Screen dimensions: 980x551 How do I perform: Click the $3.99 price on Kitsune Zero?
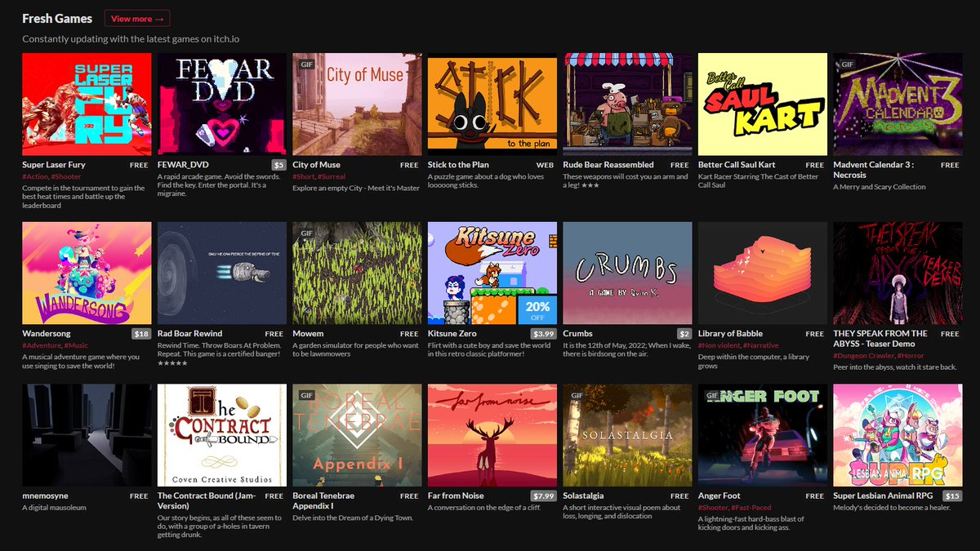[x=543, y=334]
